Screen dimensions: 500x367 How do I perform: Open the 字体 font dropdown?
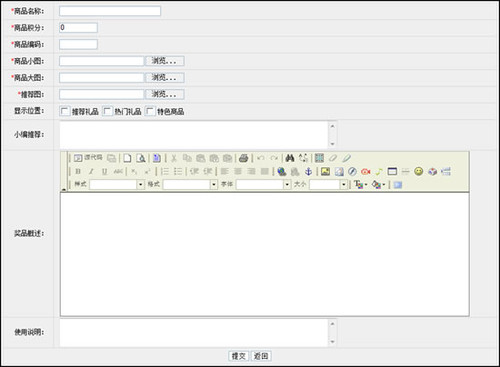[264, 184]
